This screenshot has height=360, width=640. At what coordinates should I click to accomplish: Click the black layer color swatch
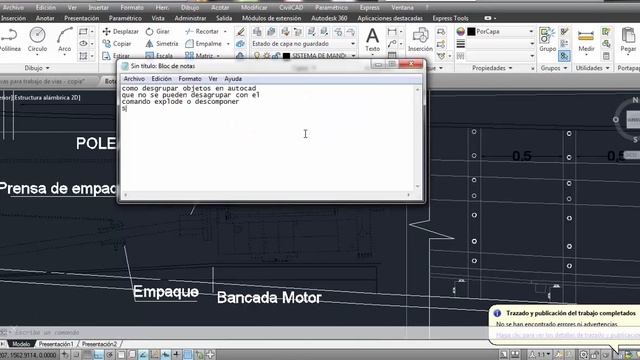click(x=287, y=56)
